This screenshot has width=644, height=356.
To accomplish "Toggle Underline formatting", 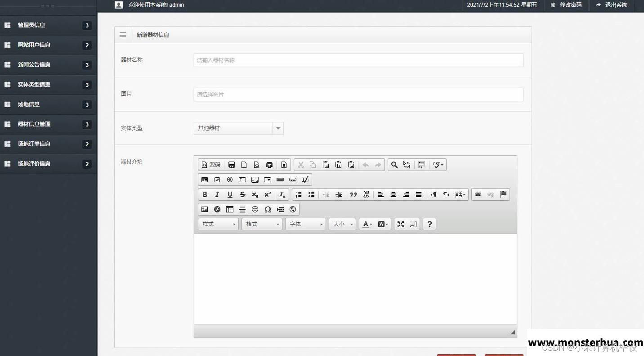I will (x=230, y=194).
